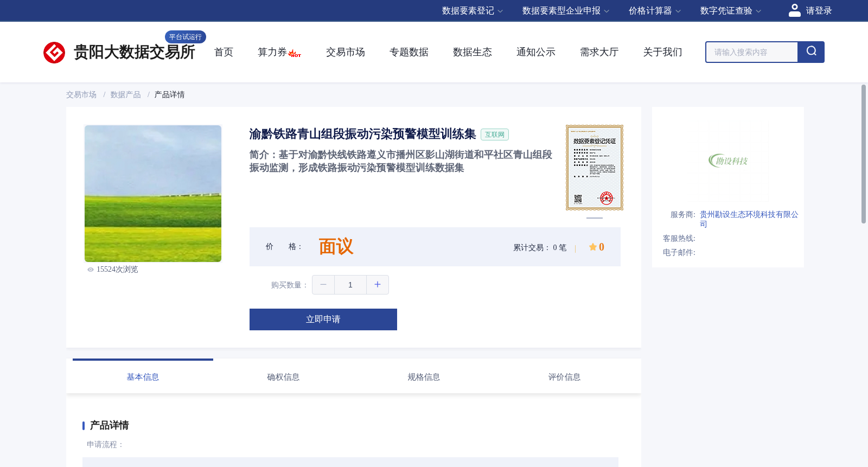Screen dimensions: 868x467
Task: Expand the 数字凭证查验 dropdown
Action: point(731,11)
